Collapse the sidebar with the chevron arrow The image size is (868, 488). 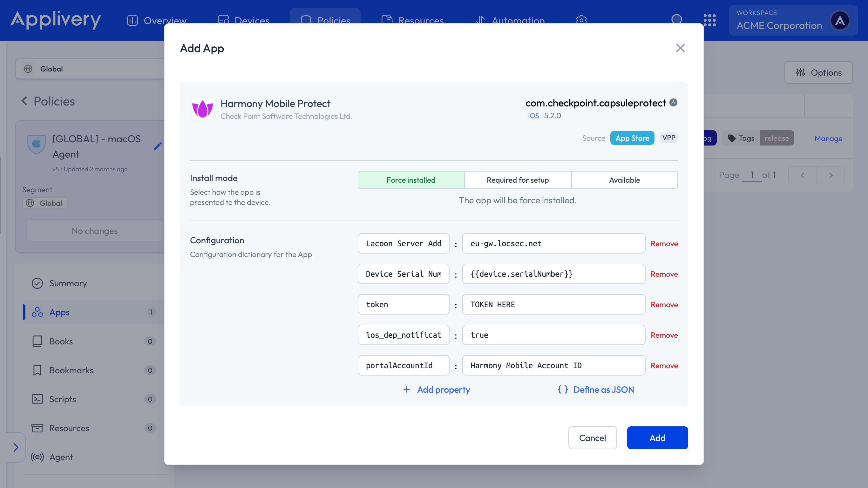click(x=16, y=447)
